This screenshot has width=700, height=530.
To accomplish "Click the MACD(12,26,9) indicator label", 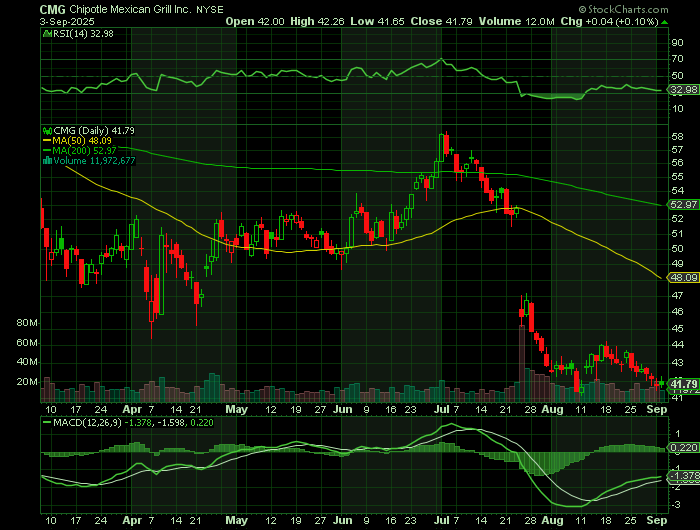I will point(87,422).
